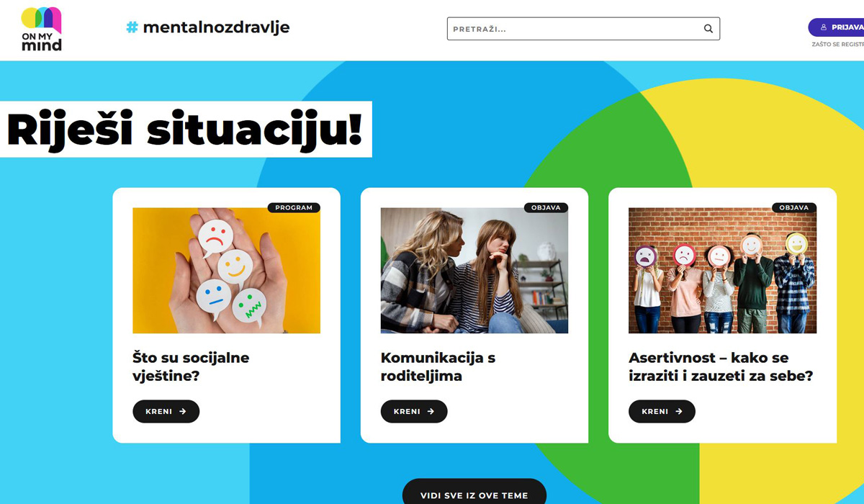
Task: Open the Zašto se registrirati link
Action: point(837,45)
